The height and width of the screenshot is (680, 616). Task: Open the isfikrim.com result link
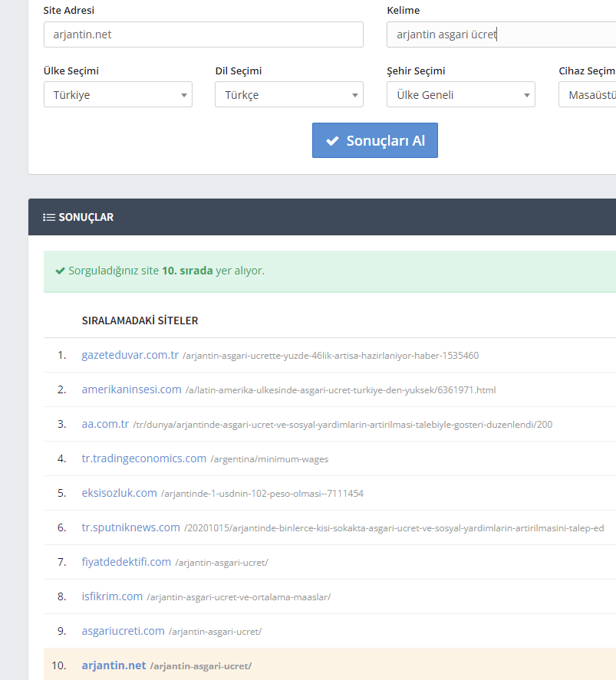(112, 596)
